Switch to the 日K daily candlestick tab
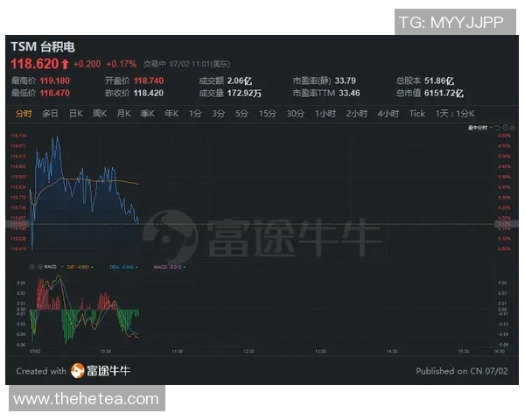The height and width of the screenshot is (420, 525). point(76,114)
